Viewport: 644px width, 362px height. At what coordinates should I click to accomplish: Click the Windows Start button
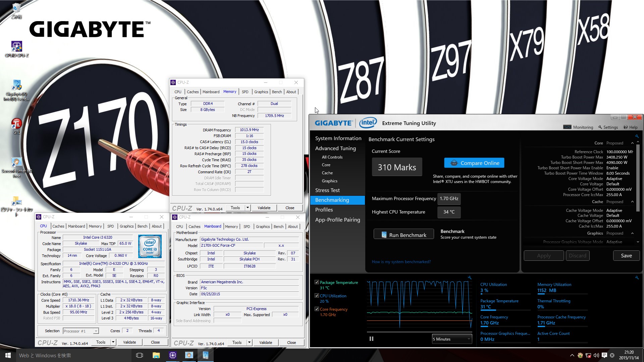(x=8, y=355)
